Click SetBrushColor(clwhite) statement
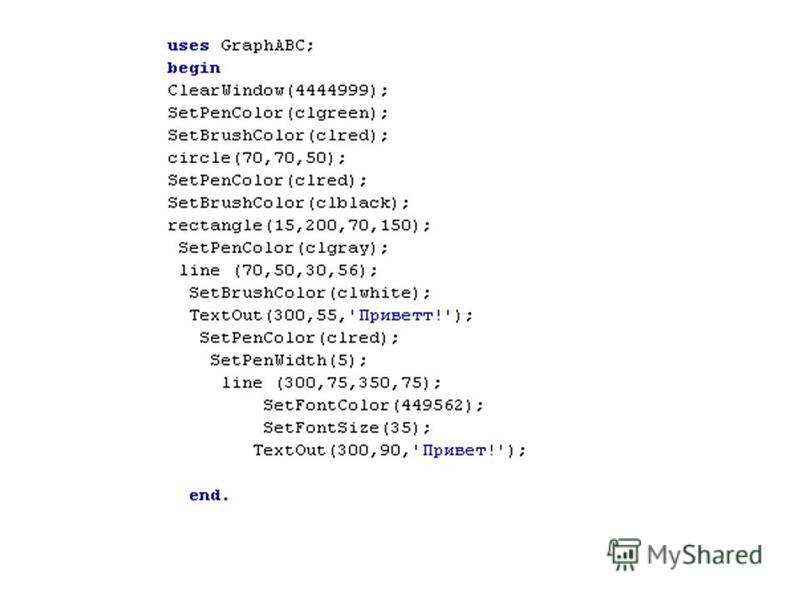The image size is (800, 600). tap(310, 292)
